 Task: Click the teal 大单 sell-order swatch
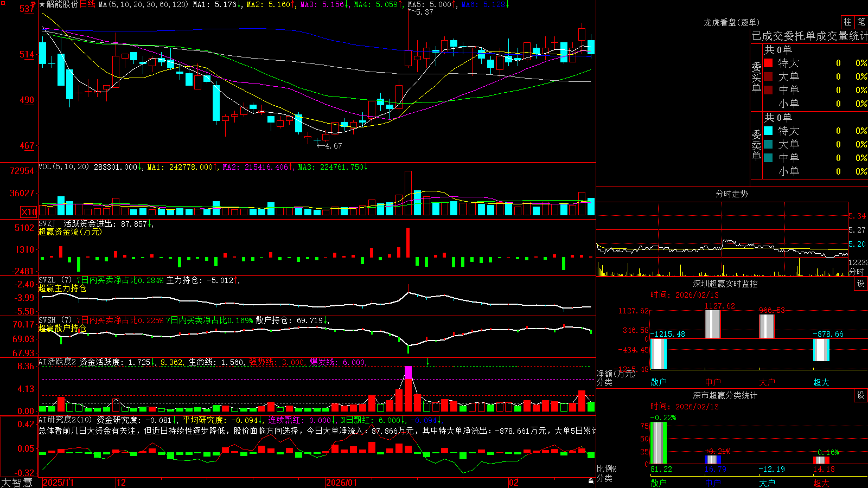coord(768,144)
